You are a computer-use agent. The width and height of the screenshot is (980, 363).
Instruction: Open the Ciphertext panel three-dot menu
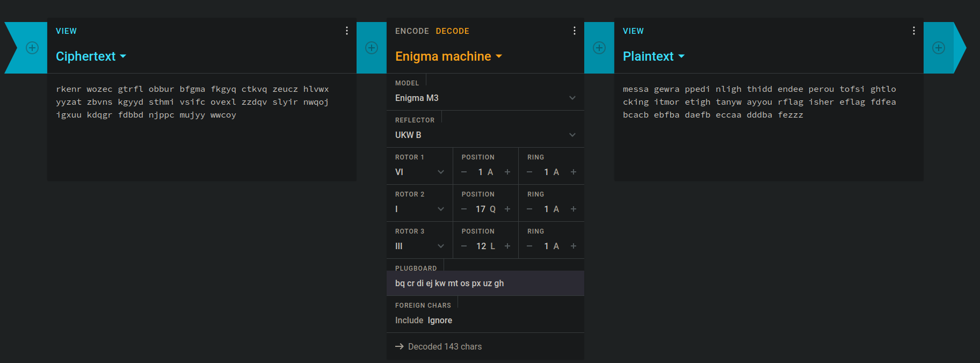(347, 31)
